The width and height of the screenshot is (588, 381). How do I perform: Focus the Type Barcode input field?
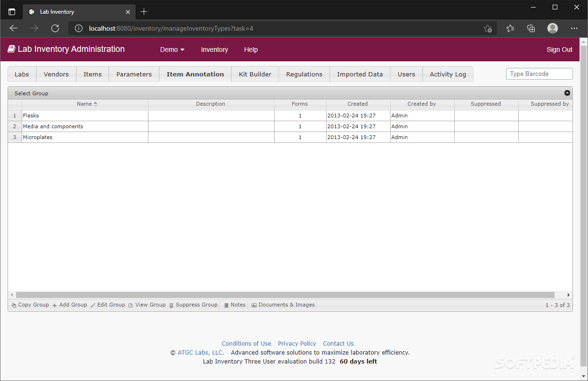(539, 74)
